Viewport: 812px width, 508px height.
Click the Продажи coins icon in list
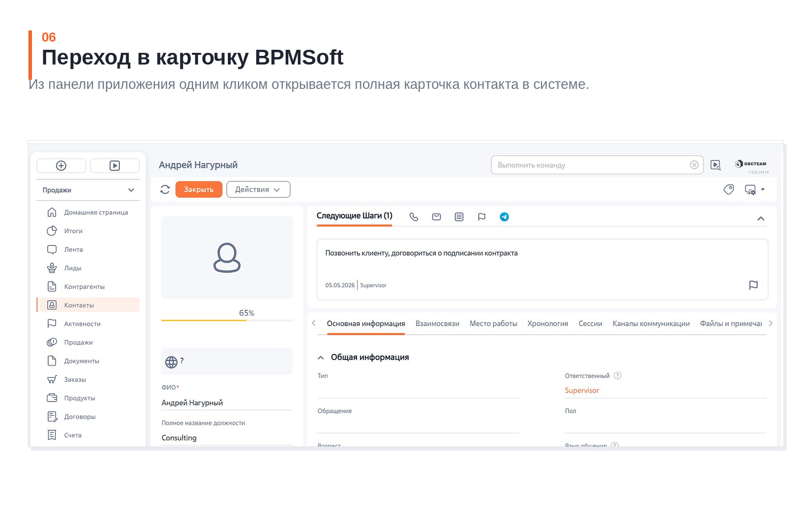52,342
